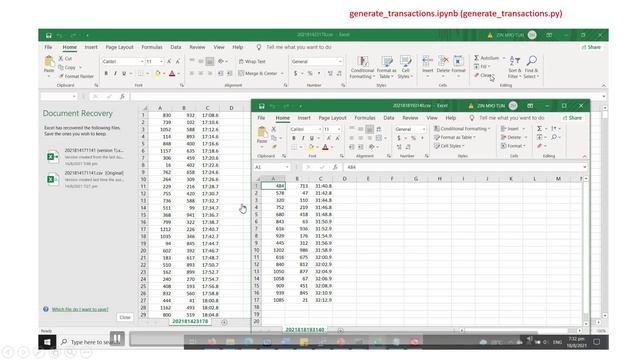
Task: Click Format as Table in back Excel window
Action: tap(386, 67)
